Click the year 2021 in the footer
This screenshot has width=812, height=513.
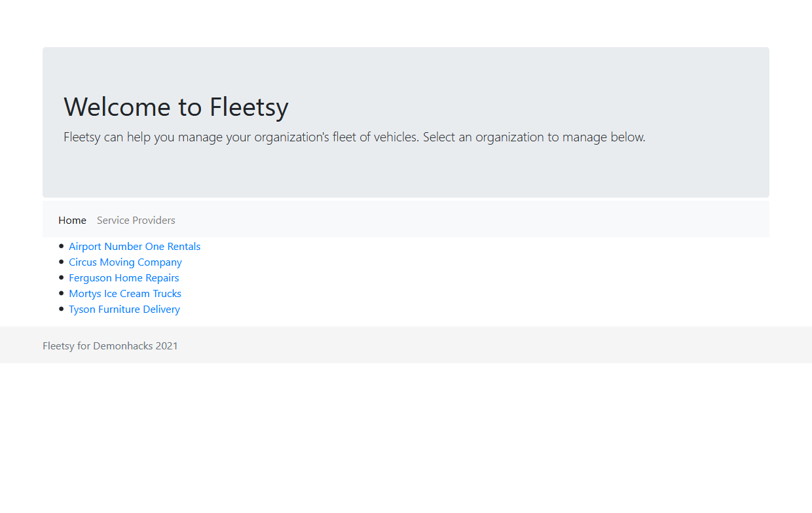[x=166, y=346]
